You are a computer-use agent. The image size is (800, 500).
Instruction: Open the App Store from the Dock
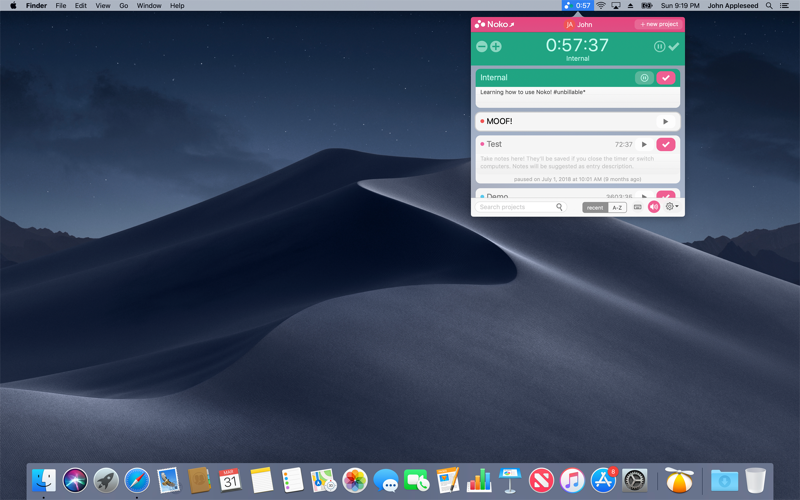coord(604,481)
